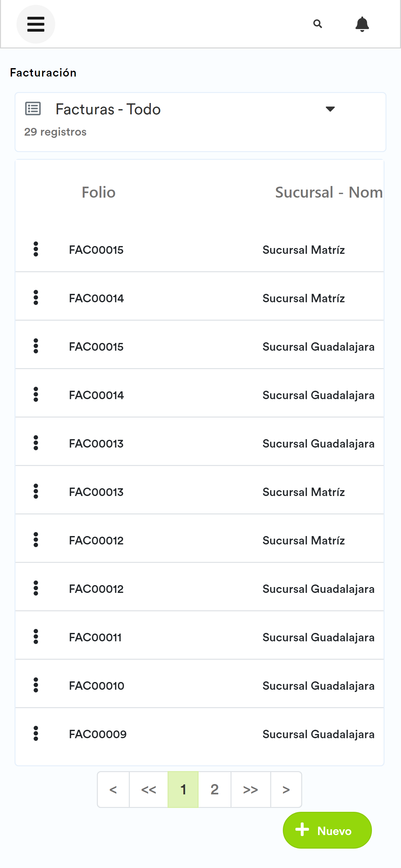This screenshot has width=401, height=868.
Task: Open the hamburger navigation menu
Action: click(36, 24)
